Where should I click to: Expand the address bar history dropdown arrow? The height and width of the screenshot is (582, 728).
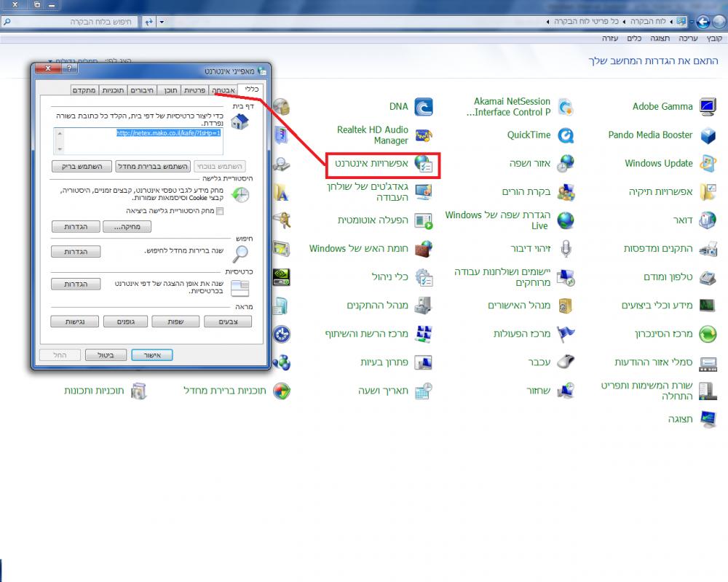163,22
